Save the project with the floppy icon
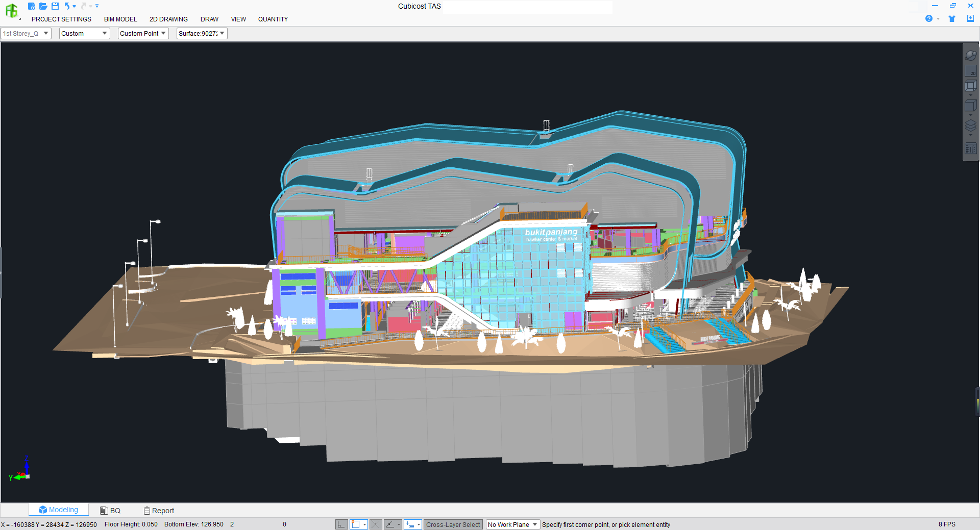The width and height of the screenshot is (980, 530). (x=55, y=6)
